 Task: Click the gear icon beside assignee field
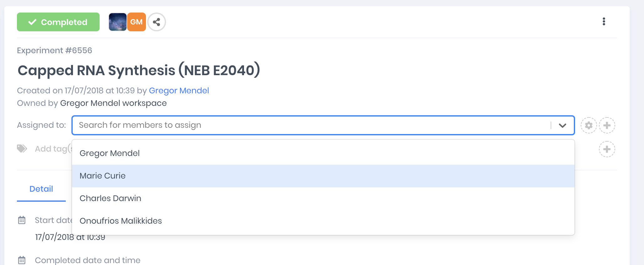pyautogui.click(x=589, y=125)
